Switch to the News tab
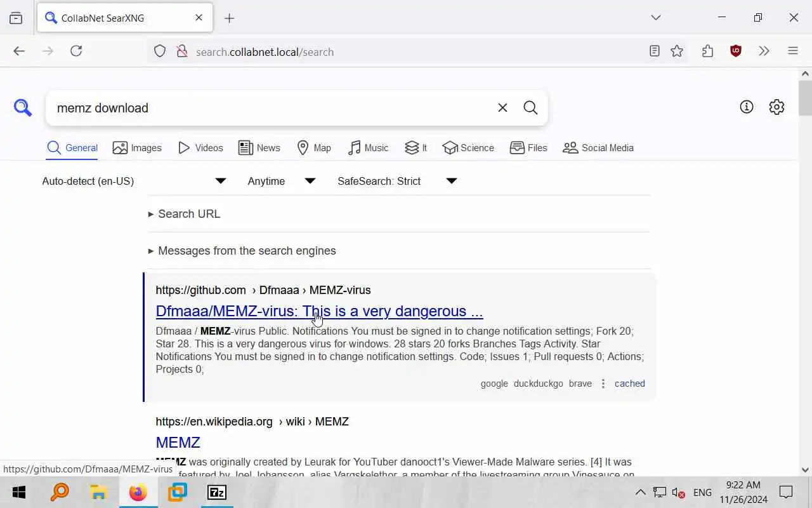The image size is (812, 508). click(x=259, y=148)
